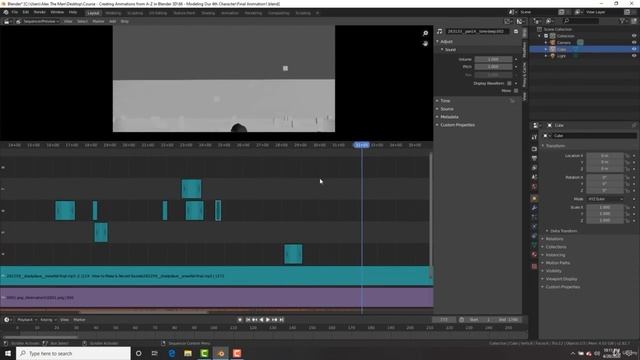This screenshot has height=360, width=640.
Task: Open the Render menu
Action: [x=40, y=12]
